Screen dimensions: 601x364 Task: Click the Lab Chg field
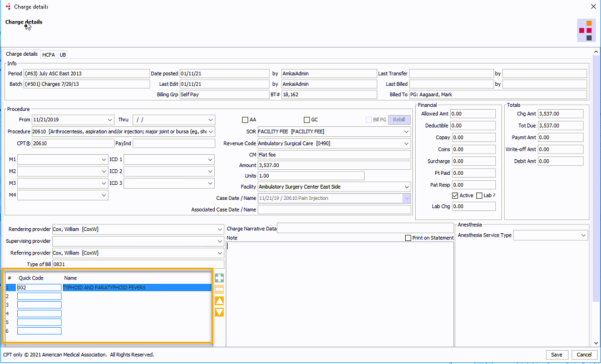coord(474,206)
